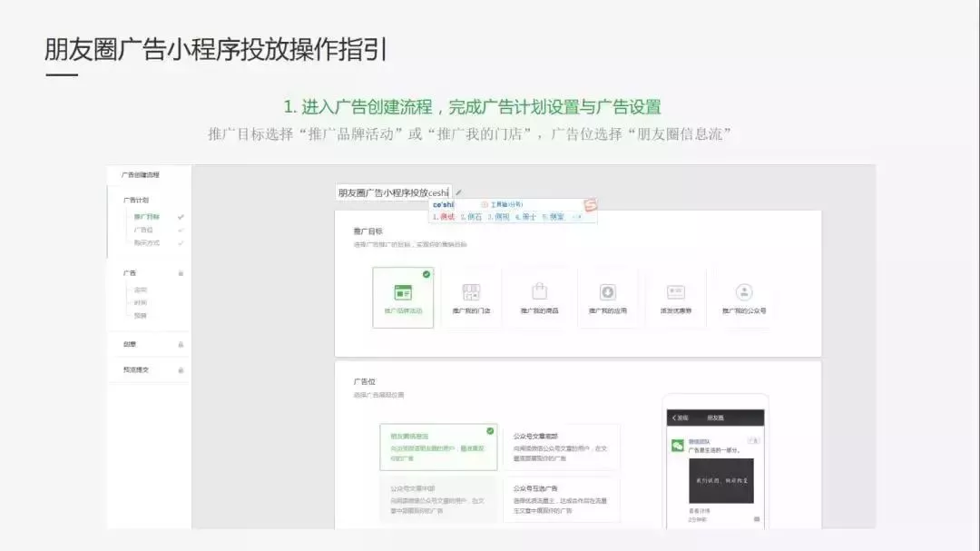Click WeChat avatar icon in phone preview
980x551 pixels.
pos(678,446)
